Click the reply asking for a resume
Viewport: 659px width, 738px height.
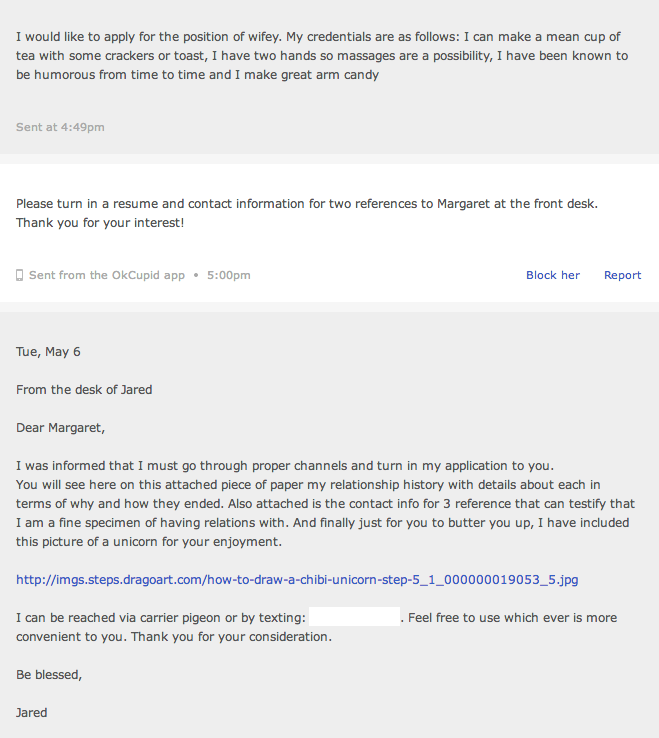click(307, 213)
